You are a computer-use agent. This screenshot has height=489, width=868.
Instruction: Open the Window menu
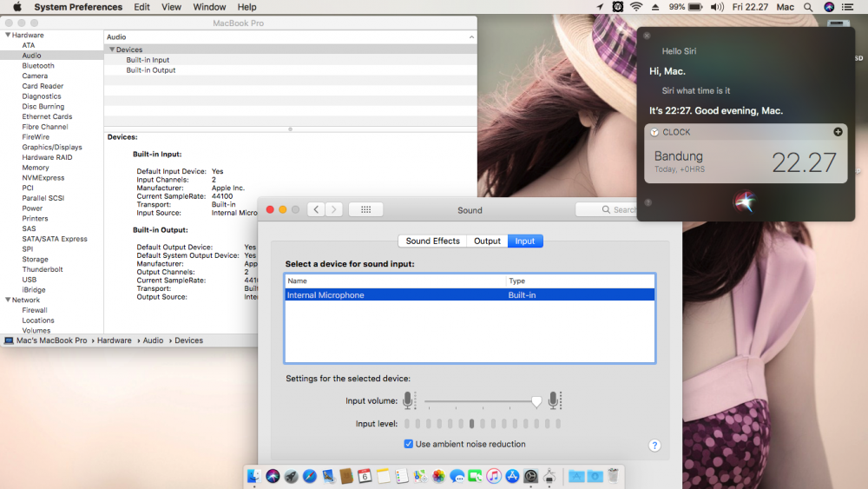[209, 7]
